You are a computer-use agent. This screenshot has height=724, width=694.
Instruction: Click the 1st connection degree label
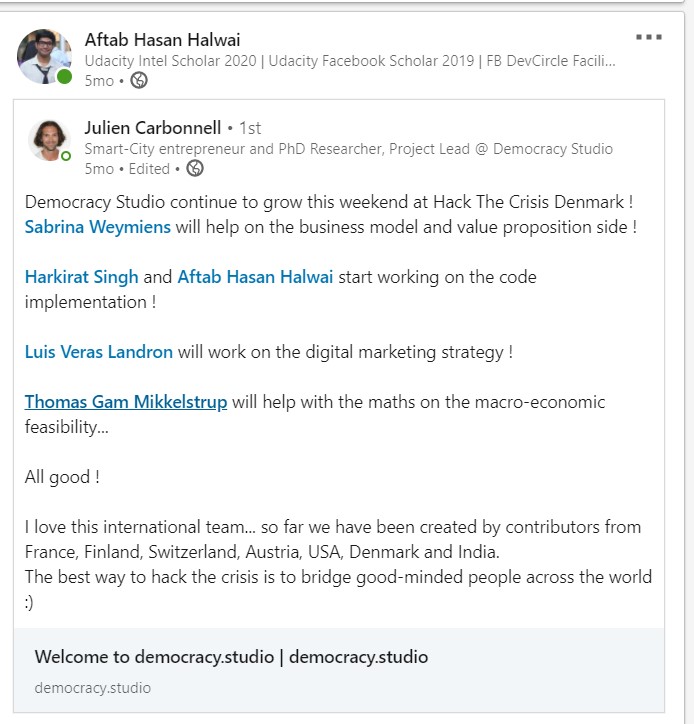tap(250, 128)
